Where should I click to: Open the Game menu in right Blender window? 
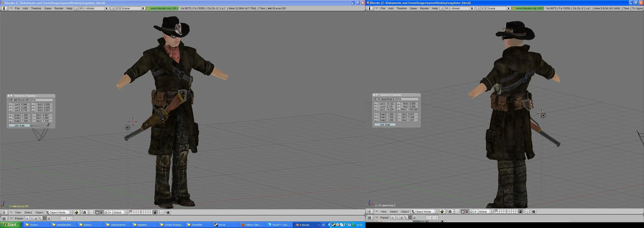[413, 8]
